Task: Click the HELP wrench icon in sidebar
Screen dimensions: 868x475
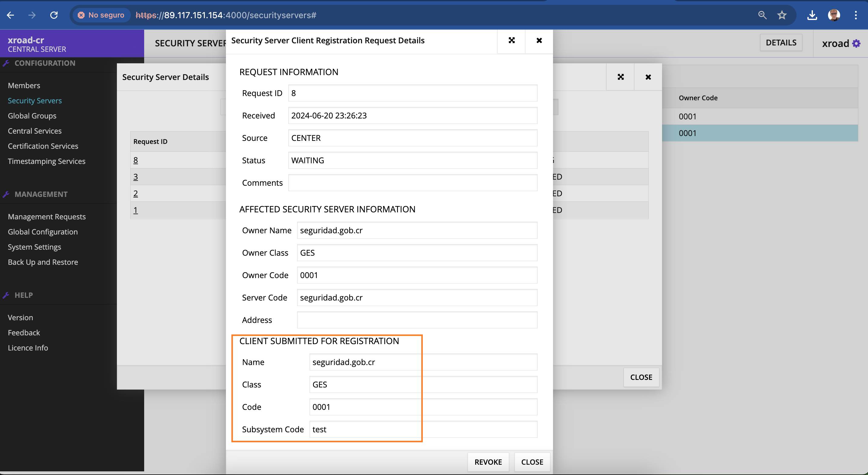Action: 6,295
